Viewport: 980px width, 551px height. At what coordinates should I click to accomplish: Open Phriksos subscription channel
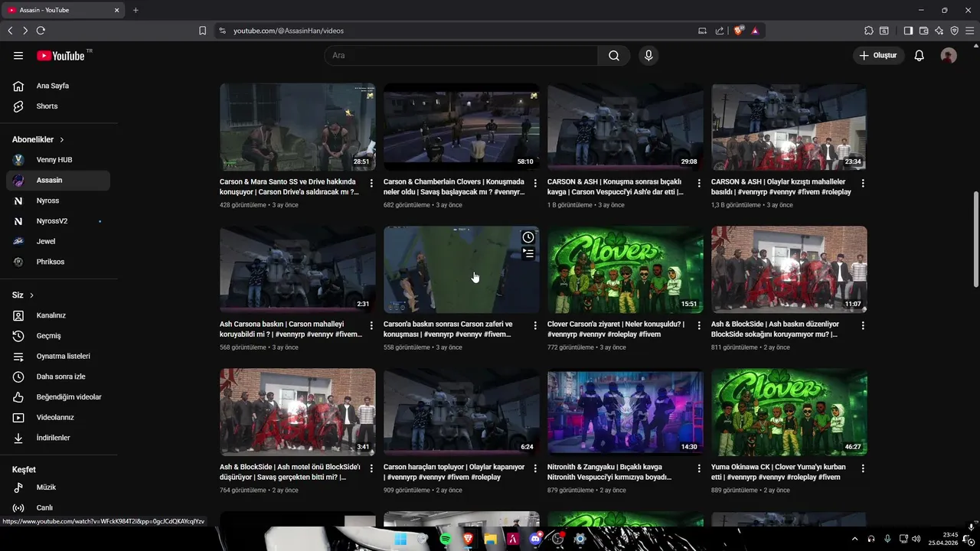coord(58,262)
